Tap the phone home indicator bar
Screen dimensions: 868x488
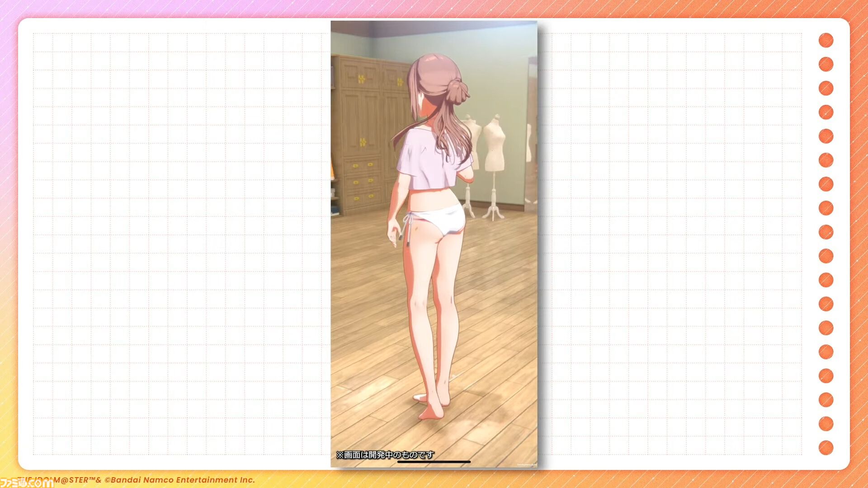coord(434,462)
